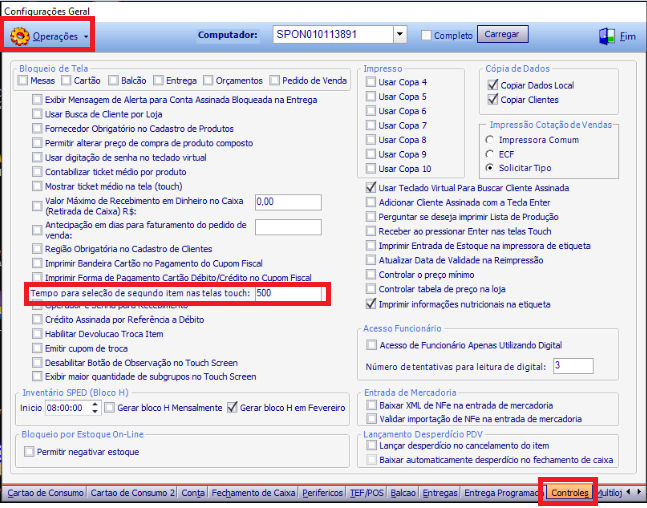Screen dimensions: 647x508
Task: Uncheck Copiar Clientes
Action: click(493, 99)
